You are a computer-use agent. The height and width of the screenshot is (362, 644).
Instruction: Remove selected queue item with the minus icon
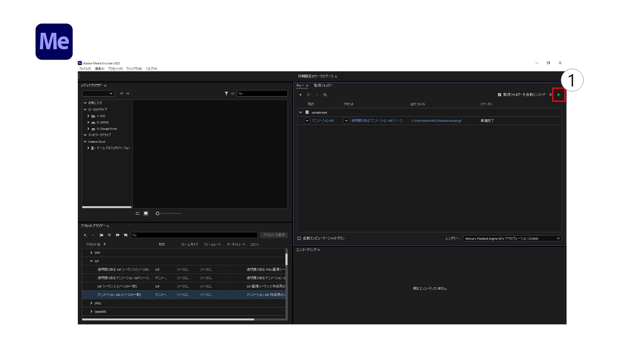coord(317,95)
